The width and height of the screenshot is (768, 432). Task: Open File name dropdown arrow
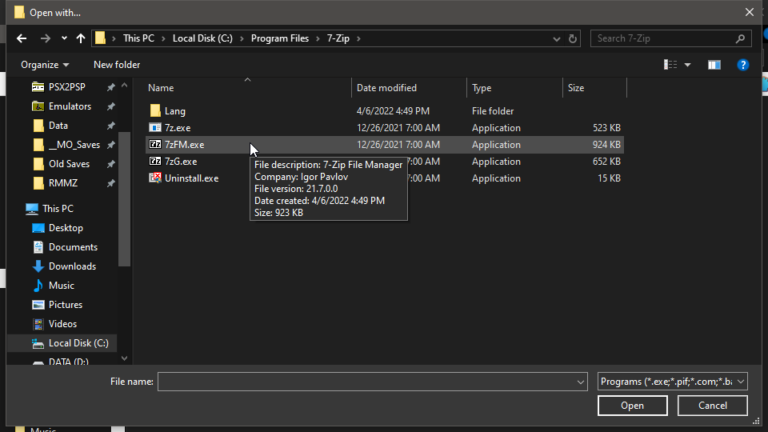(x=580, y=382)
